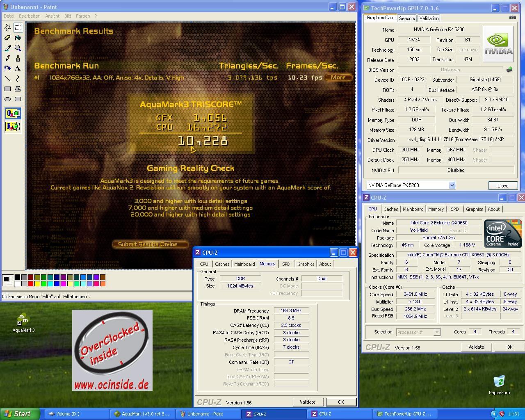The height and width of the screenshot is (420, 525).
Task: Click the NVIDIA logo in GPU-Z
Action: 498,44
